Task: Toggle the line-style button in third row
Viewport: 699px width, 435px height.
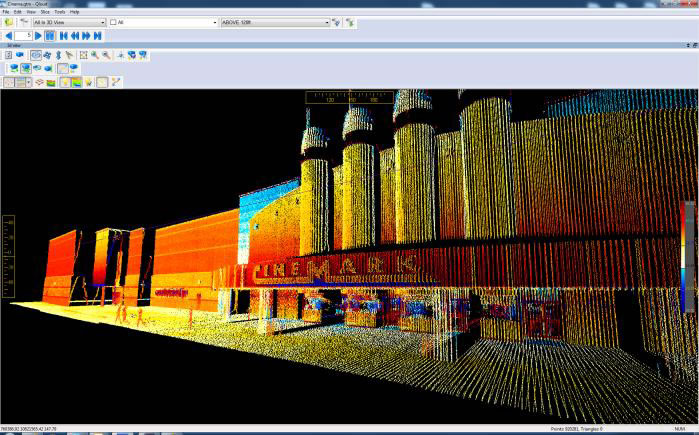Action: pyautogui.click(x=21, y=82)
